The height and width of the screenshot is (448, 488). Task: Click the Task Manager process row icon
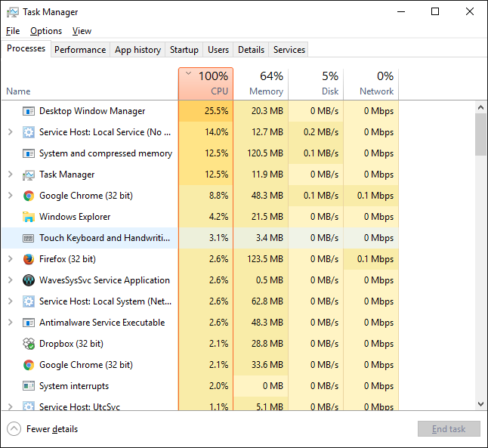point(29,175)
